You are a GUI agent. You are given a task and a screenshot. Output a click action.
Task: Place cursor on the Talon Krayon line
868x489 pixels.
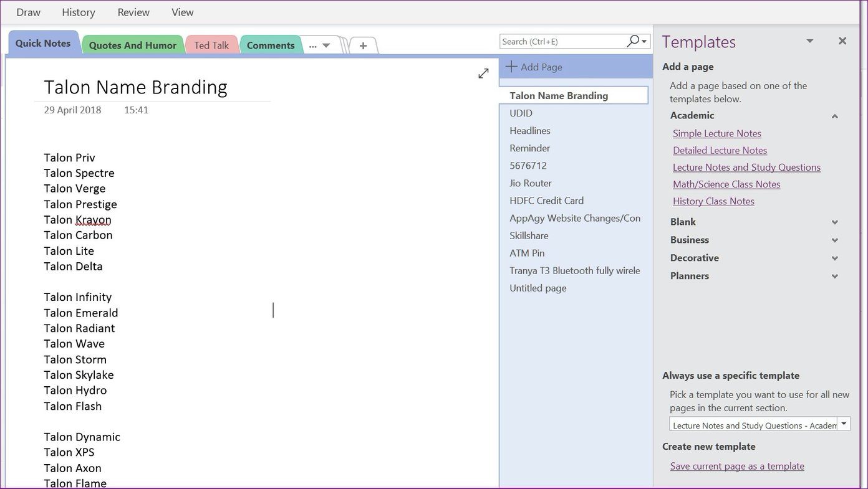point(77,219)
